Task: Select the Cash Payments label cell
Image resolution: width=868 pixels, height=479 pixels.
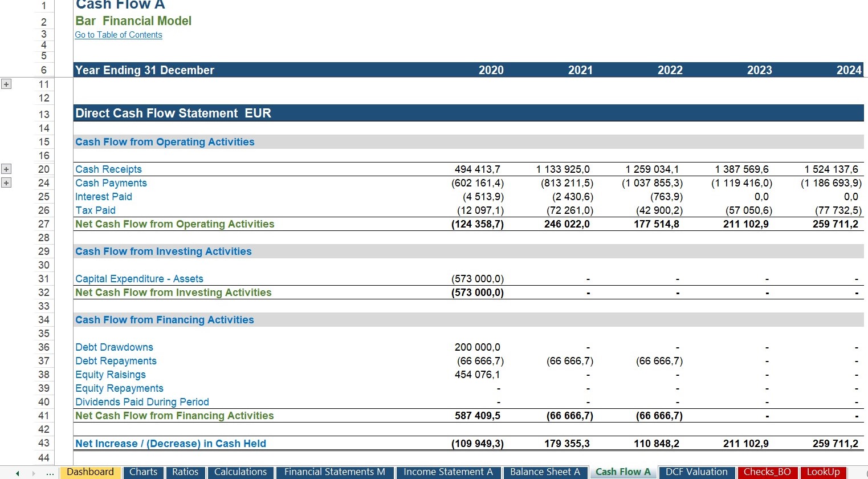Action: click(111, 183)
